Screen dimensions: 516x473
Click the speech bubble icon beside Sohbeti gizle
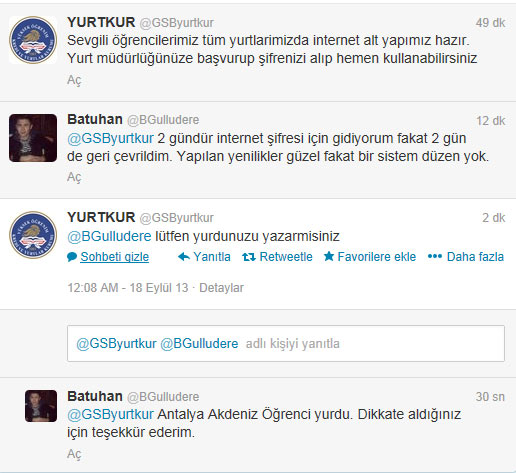pos(72,257)
